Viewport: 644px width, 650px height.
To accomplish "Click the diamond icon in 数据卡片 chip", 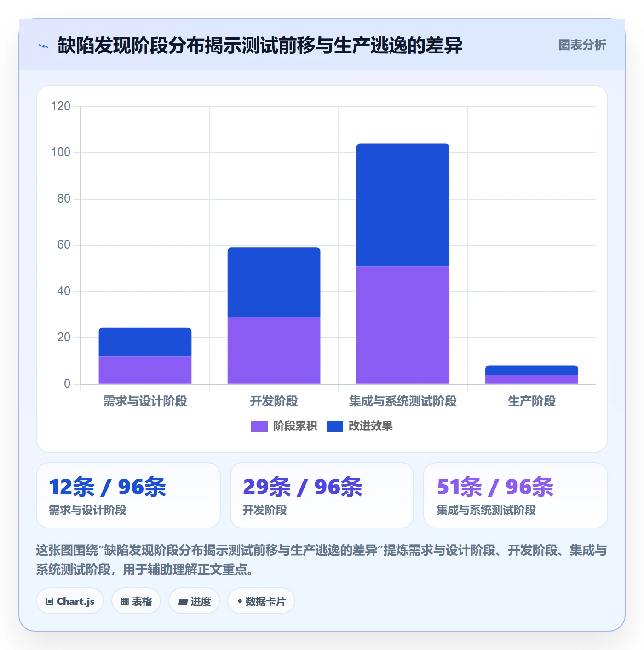I will coord(240,601).
